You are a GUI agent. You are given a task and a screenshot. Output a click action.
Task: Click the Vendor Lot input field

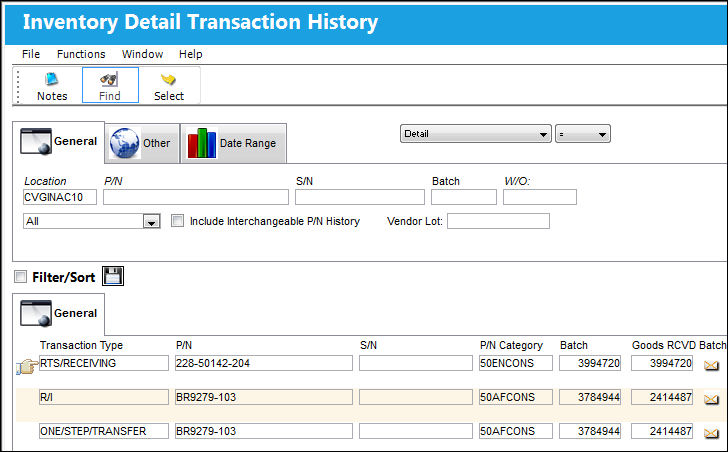(499, 221)
